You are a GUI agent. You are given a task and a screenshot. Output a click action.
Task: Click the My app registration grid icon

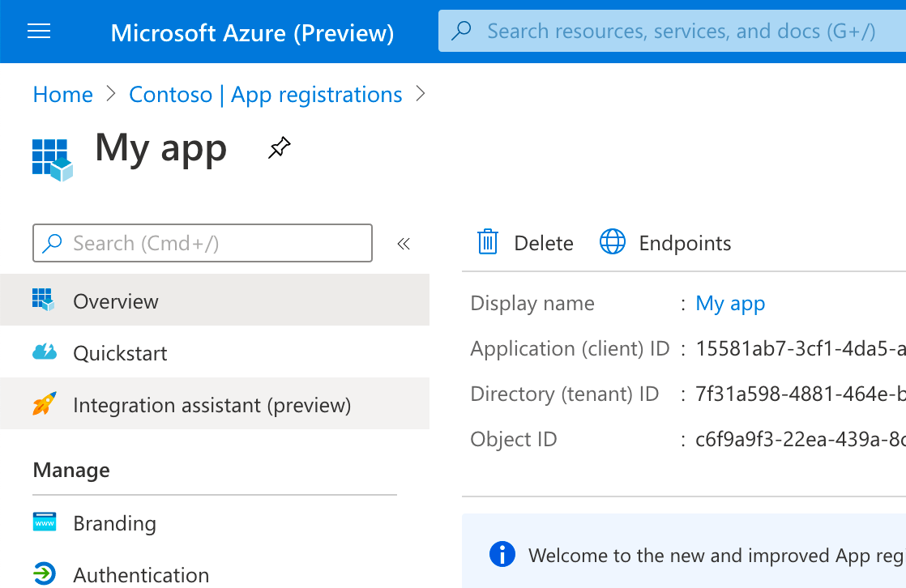pos(53,160)
